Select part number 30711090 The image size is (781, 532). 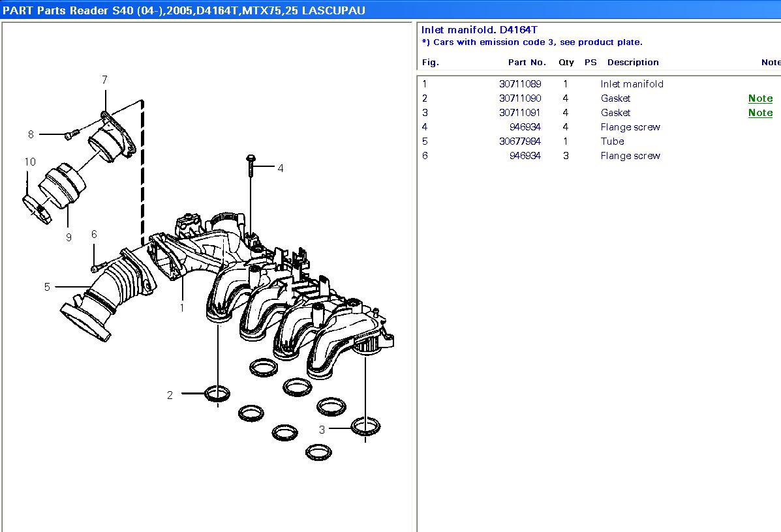tap(520, 98)
